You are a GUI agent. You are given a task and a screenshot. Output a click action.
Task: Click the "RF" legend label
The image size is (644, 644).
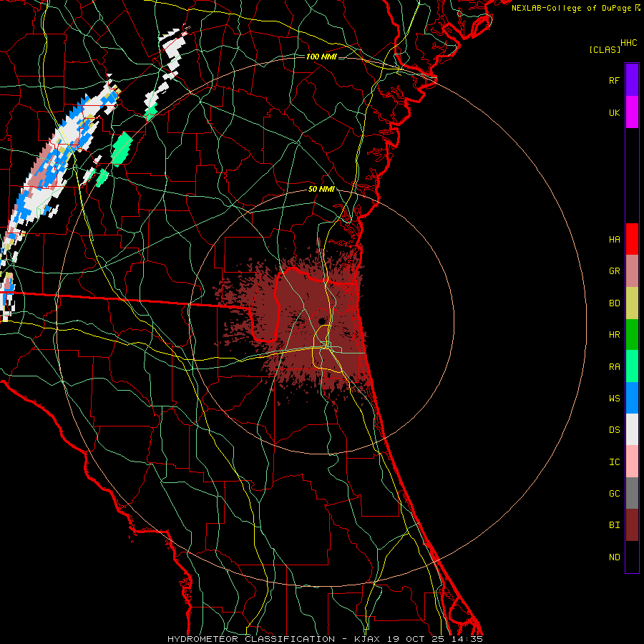(614, 80)
